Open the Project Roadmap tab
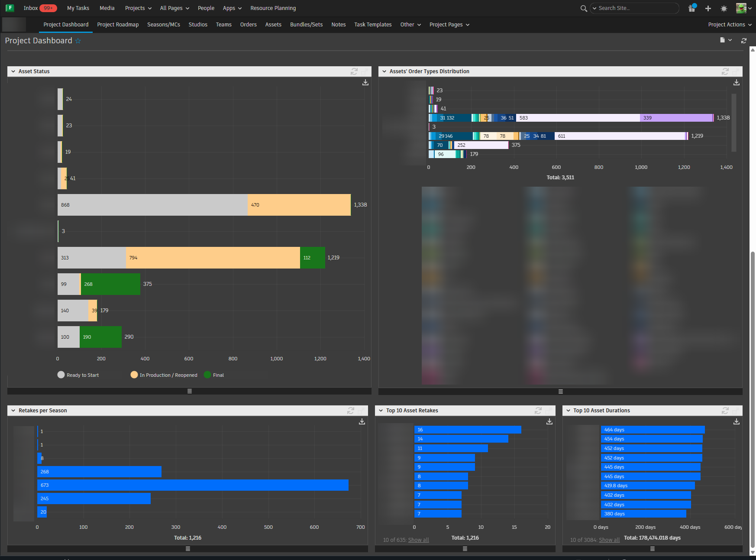 [x=118, y=25]
